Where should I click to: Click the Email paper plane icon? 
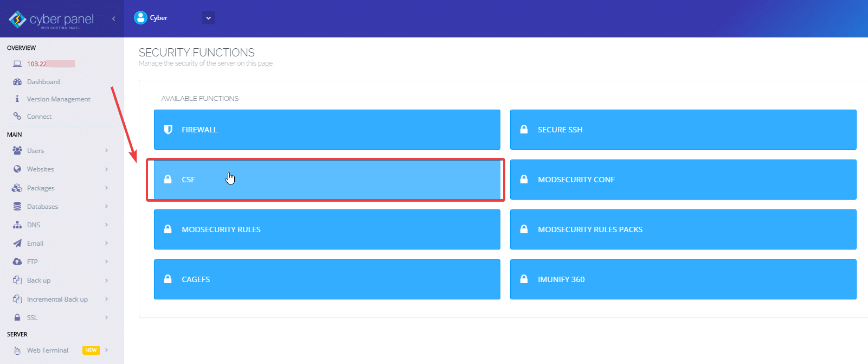pyautogui.click(x=17, y=243)
